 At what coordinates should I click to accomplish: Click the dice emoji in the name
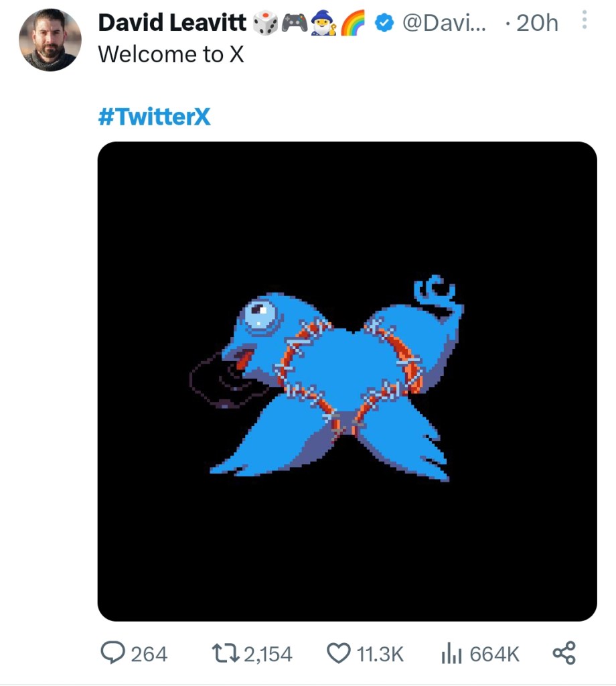tap(265, 24)
